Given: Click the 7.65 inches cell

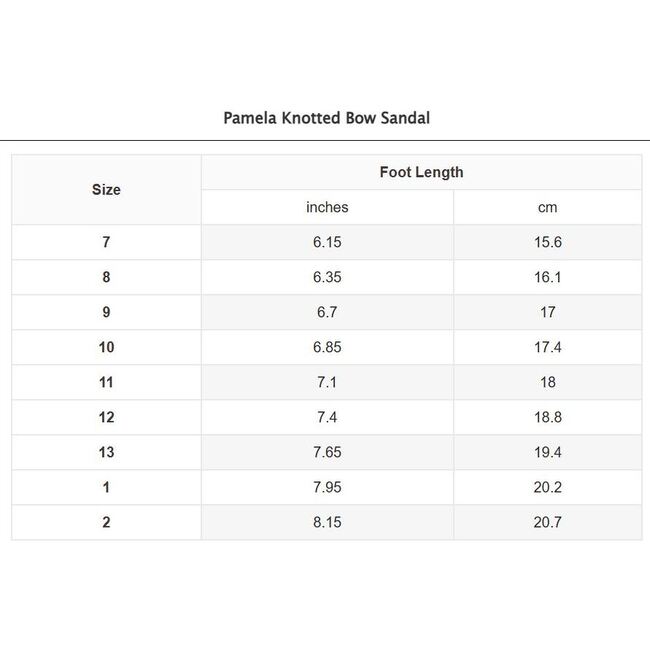Looking at the screenshot, I should coord(327,452).
